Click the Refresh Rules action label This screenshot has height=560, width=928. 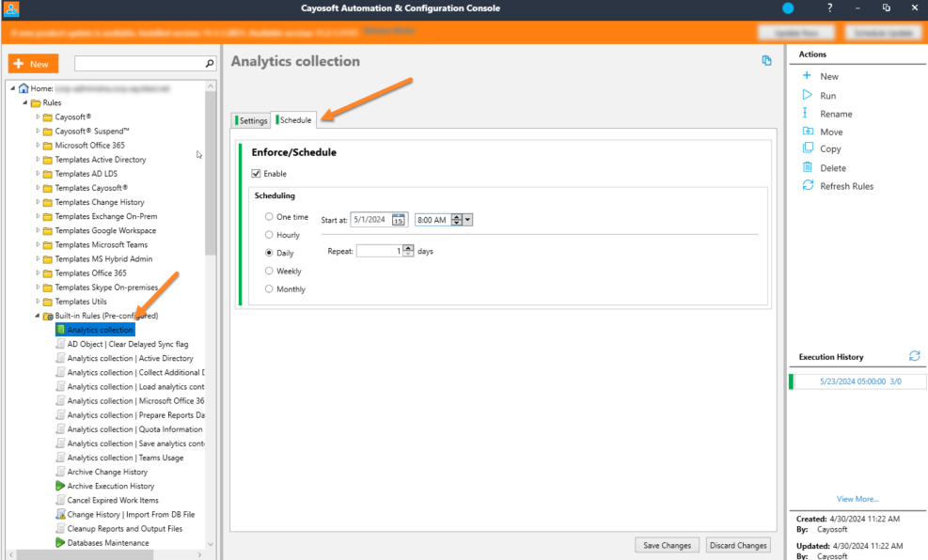[x=846, y=186]
